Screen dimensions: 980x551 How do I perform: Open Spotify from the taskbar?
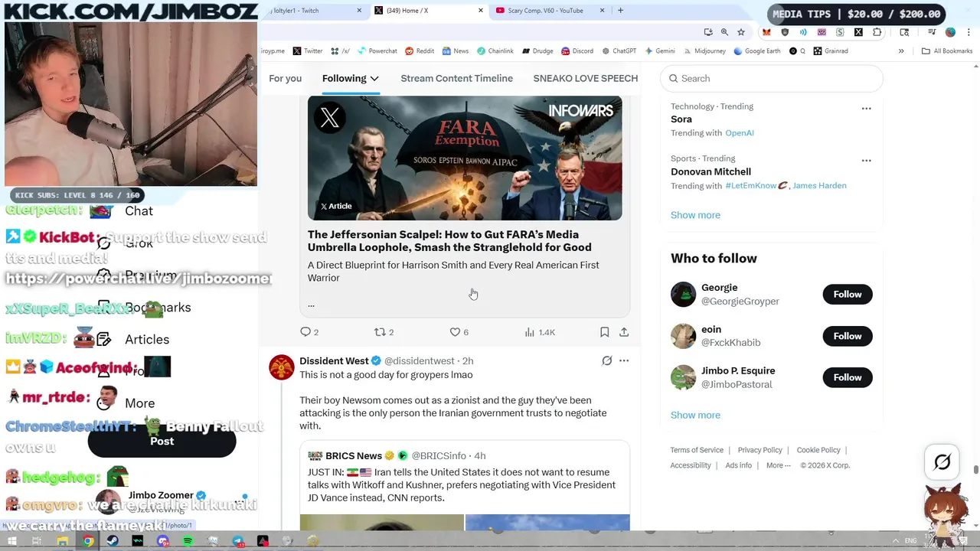(188, 541)
